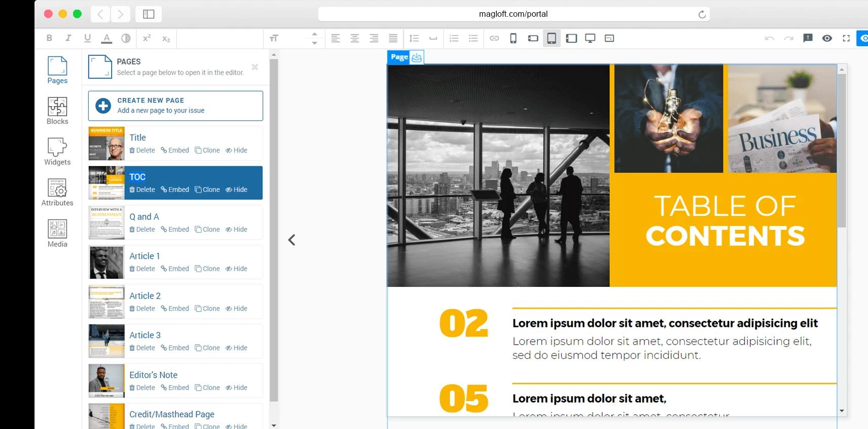Viewport: 868px width, 429px height.
Task: Open the text color picker
Action: [107, 38]
